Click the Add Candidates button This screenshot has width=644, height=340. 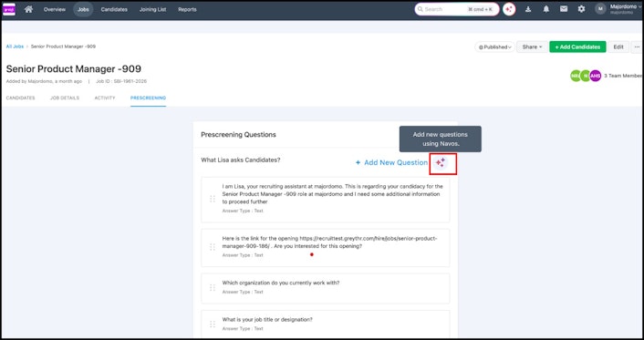[578, 46]
